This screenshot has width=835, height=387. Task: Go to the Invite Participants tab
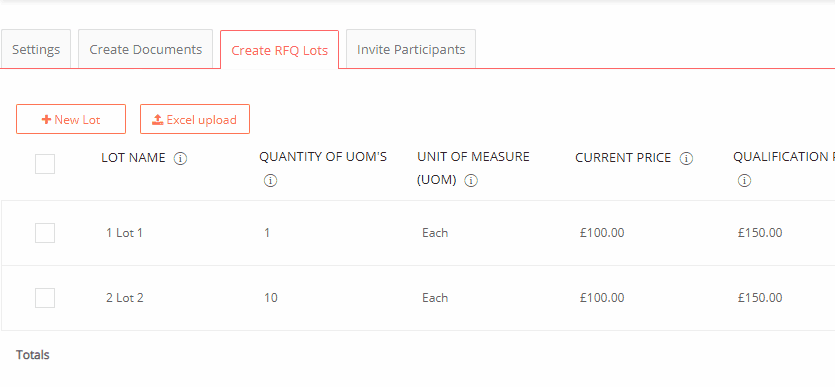pyautogui.click(x=411, y=50)
